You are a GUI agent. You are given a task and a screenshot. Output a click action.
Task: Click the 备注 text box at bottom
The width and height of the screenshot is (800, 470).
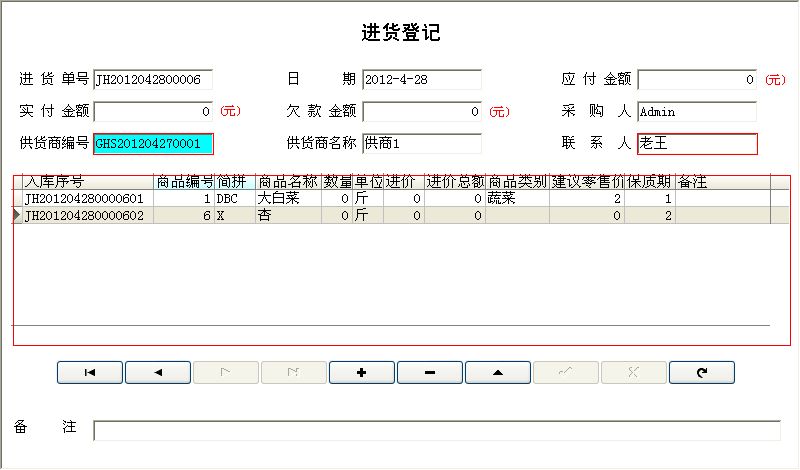436,430
